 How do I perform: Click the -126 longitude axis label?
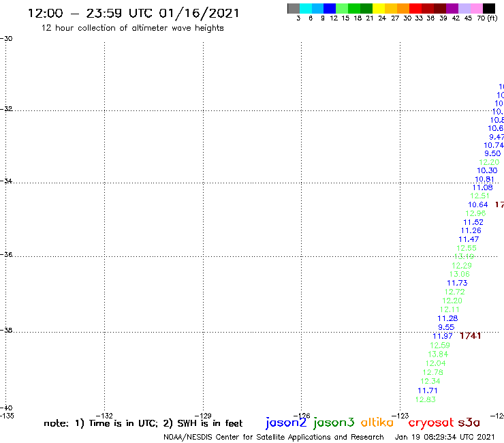click(302, 416)
